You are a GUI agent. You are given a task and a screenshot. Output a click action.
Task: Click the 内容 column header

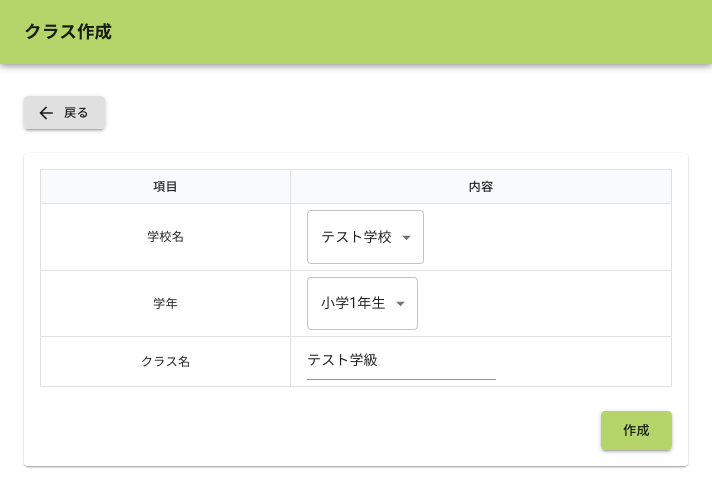[x=480, y=187]
